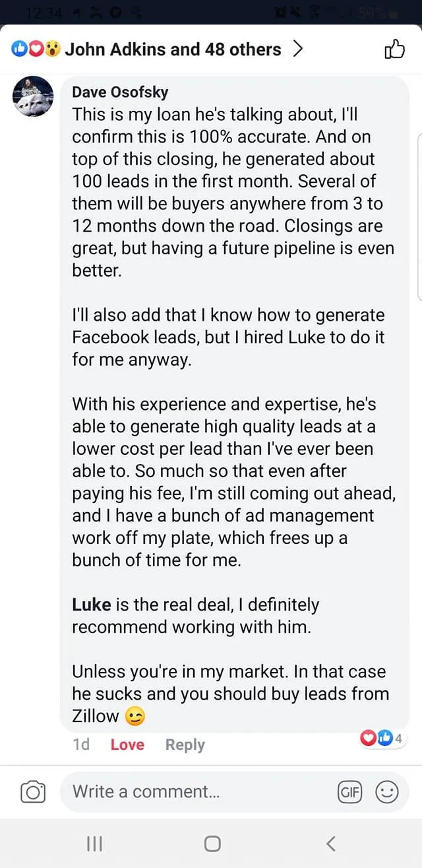Open John Adkins and 48 others list
This screenshot has width=422, height=868.
[x=173, y=50]
